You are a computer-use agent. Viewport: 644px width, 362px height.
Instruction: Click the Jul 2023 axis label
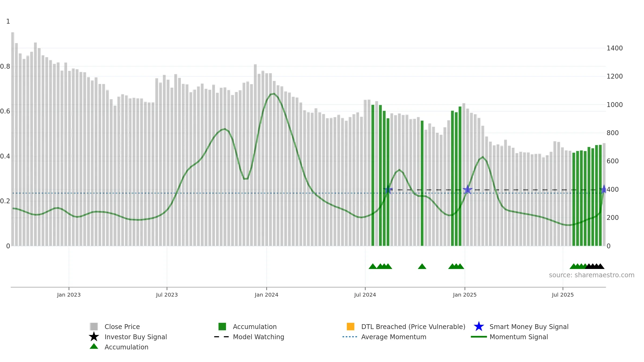coord(167,295)
